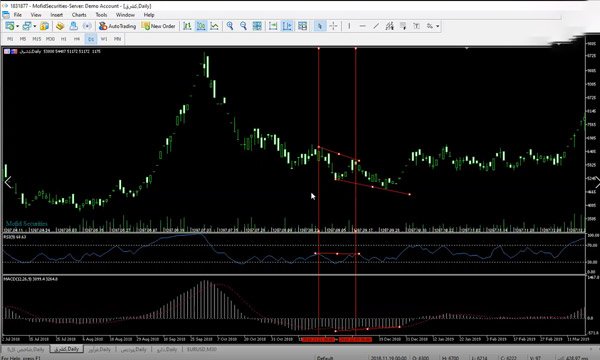Switch timeframe to M30
600x360 pixels.
(x=50, y=39)
